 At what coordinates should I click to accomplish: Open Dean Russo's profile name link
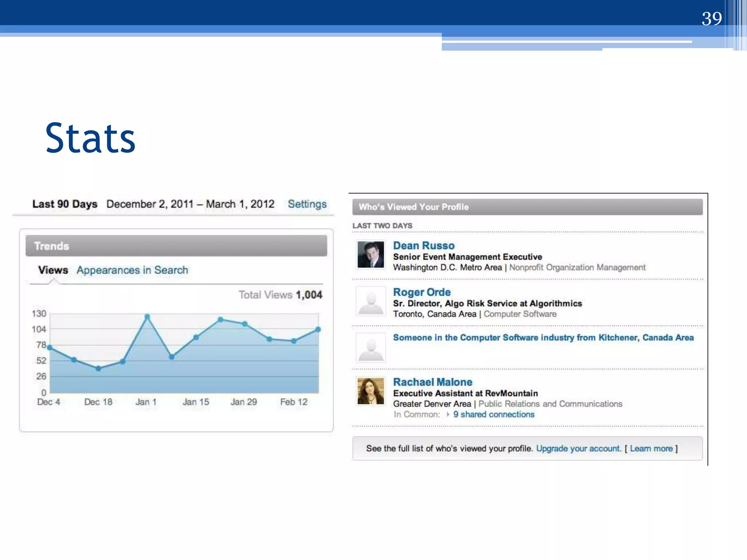[423, 245]
